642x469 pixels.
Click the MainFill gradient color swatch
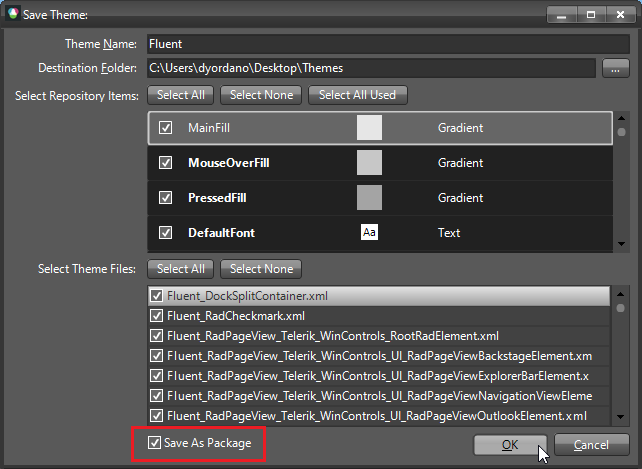pos(369,127)
